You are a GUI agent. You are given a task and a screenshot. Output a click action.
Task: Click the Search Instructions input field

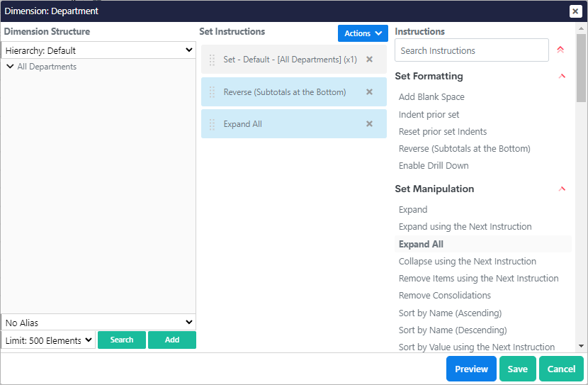pos(471,50)
